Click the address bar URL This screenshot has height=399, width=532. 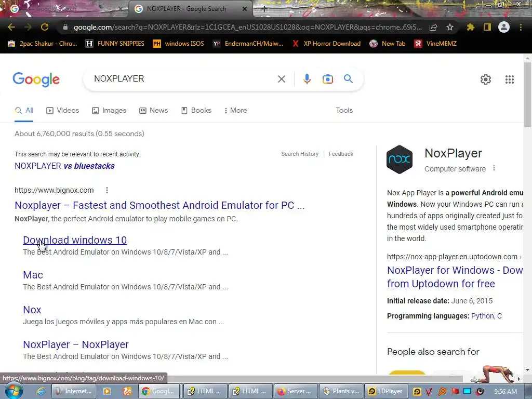tap(248, 27)
